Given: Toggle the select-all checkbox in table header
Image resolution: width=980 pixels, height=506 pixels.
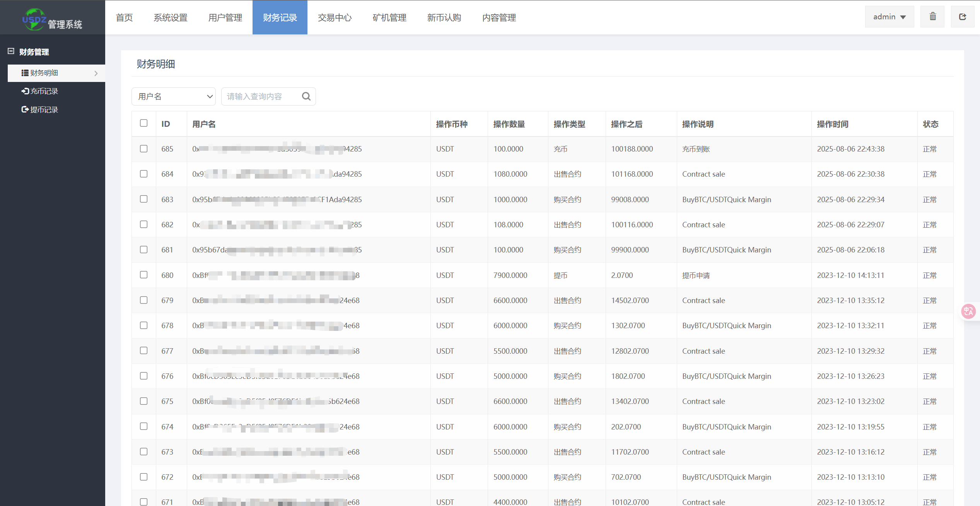Looking at the screenshot, I should pos(144,123).
